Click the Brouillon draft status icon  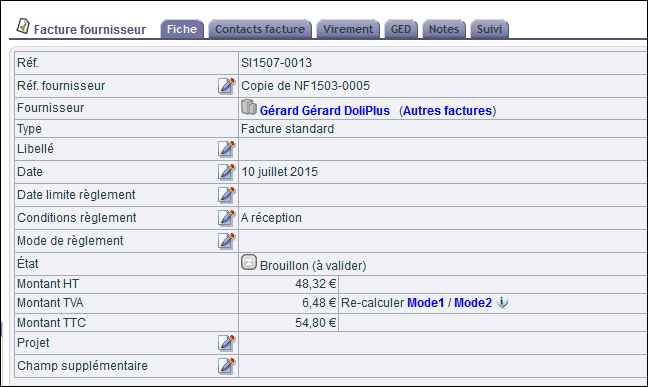(x=249, y=262)
